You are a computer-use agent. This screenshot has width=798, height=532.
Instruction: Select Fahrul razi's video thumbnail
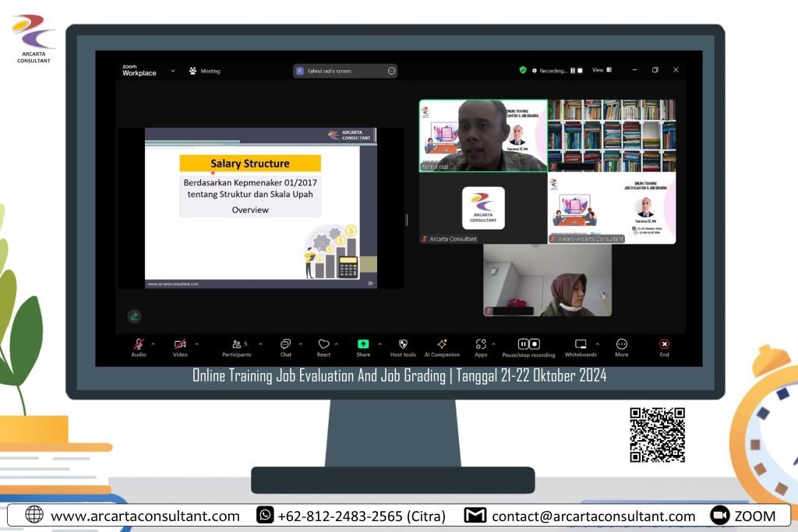click(x=482, y=136)
